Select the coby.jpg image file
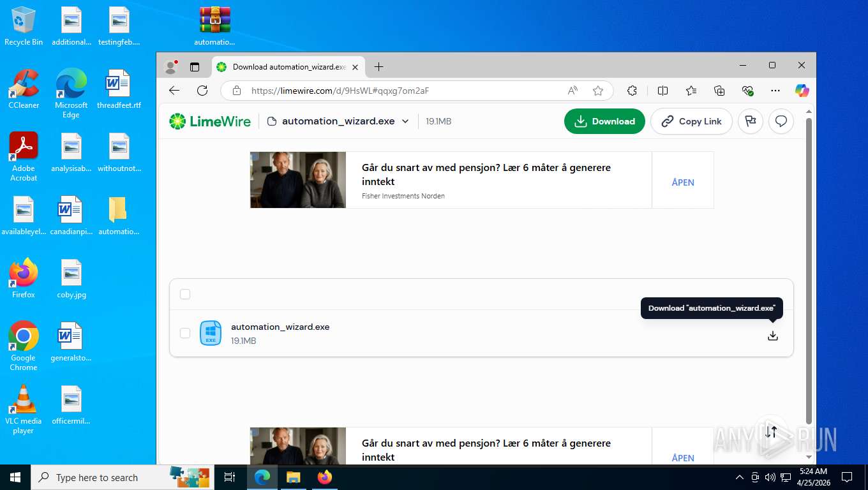This screenshot has height=490, width=868. [x=71, y=279]
